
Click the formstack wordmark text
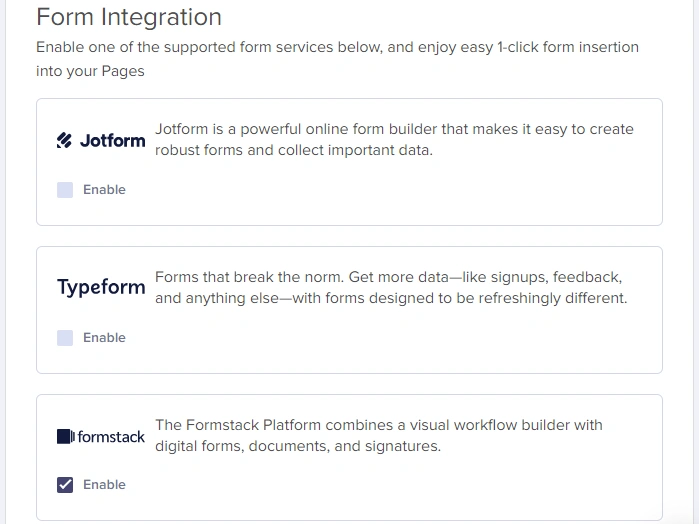pos(111,437)
